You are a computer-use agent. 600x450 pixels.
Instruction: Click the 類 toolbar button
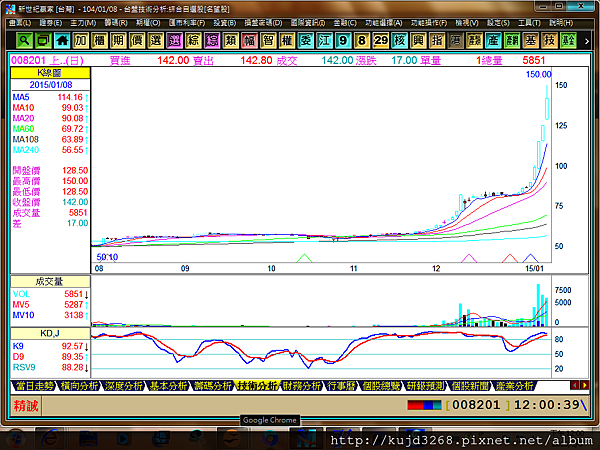230,40
